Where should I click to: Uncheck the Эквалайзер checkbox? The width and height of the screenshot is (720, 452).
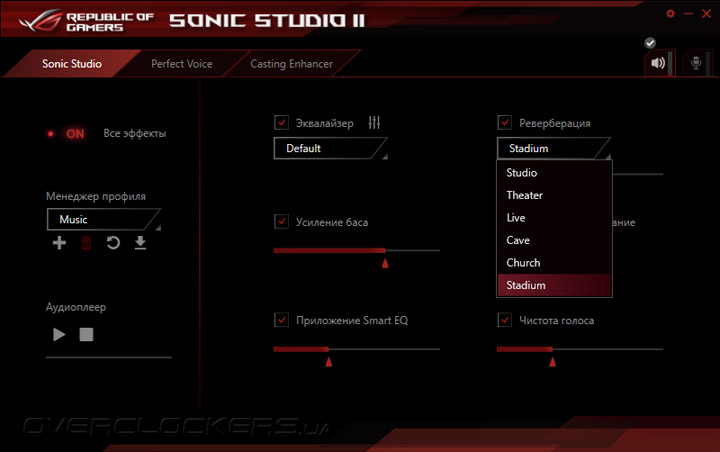coord(281,123)
